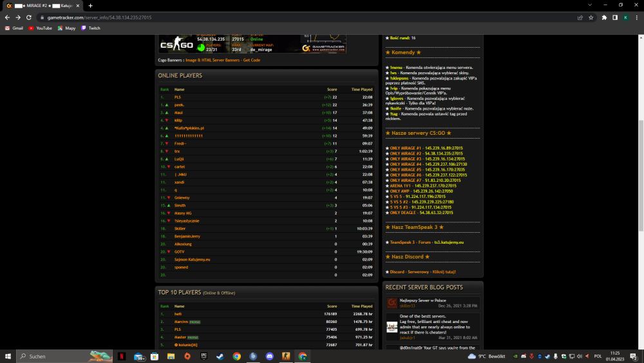Viewport: 644px width, 363px height.
Task: Open a new browser tab
Action: point(90,6)
